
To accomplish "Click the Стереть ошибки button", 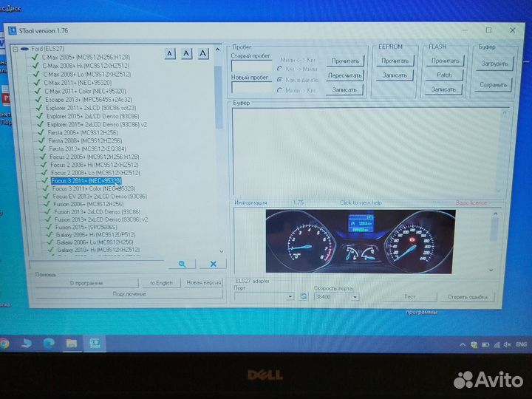I will pyautogui.click(x=468, y=297).
